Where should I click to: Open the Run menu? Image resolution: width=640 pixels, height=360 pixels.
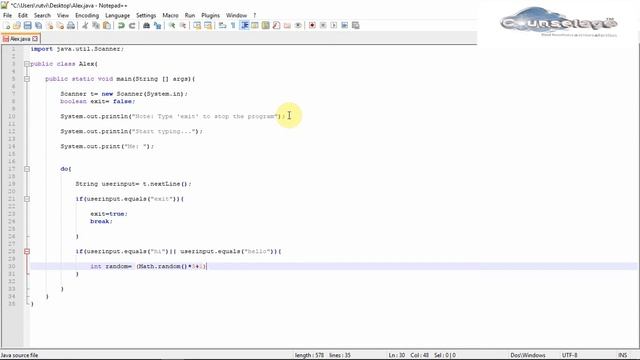[x=190, y=16]
